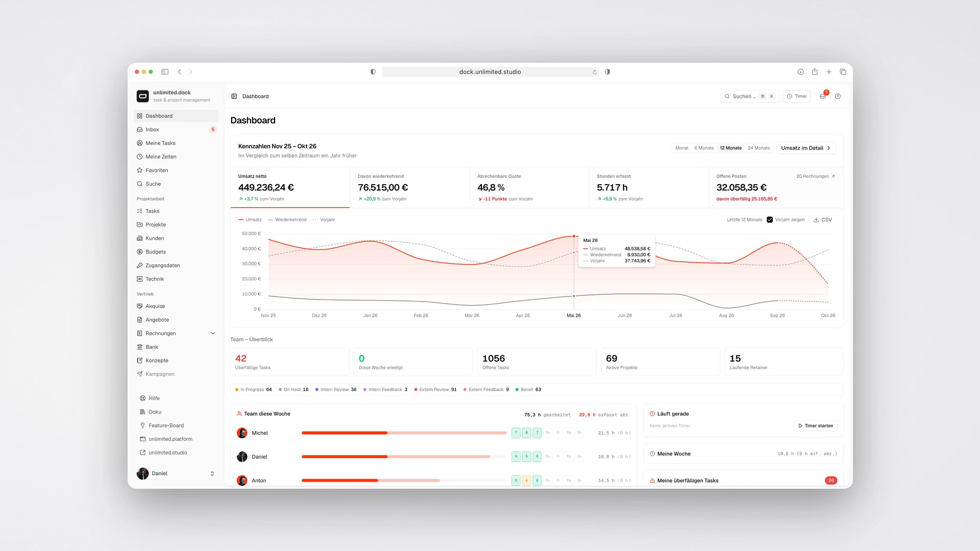The height and width of the screenshot is (551, 980).
Task: Click the Timer button in header
Action: point(797,96)
